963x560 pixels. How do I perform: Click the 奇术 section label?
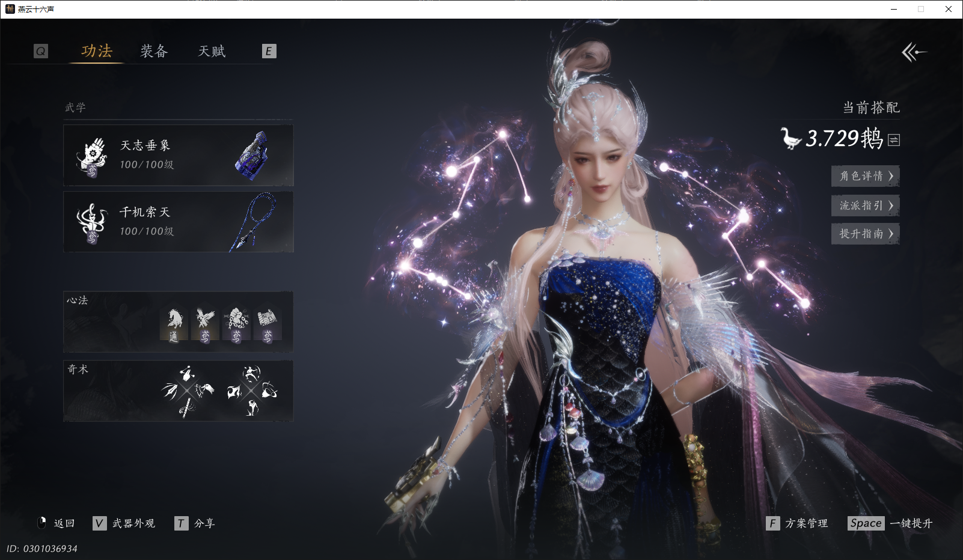tap(78, 370)
